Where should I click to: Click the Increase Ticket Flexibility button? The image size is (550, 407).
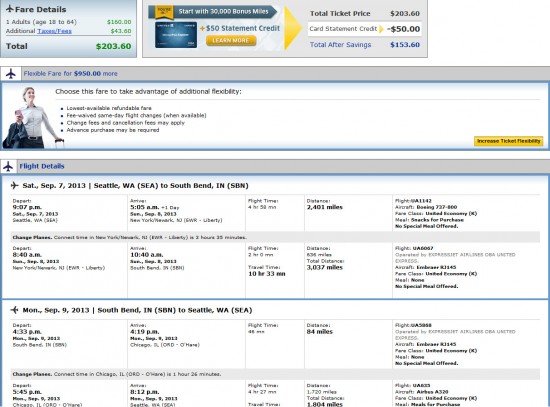pos(509,141)
